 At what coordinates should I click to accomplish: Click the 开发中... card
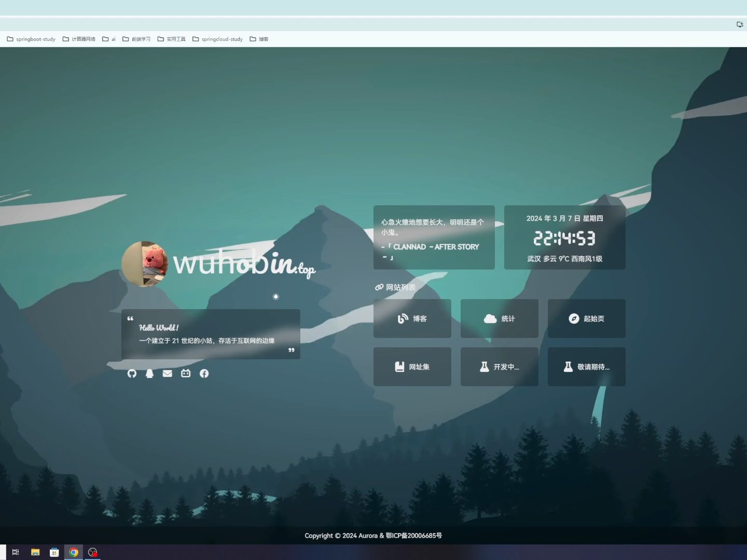(x=500, y=367)
